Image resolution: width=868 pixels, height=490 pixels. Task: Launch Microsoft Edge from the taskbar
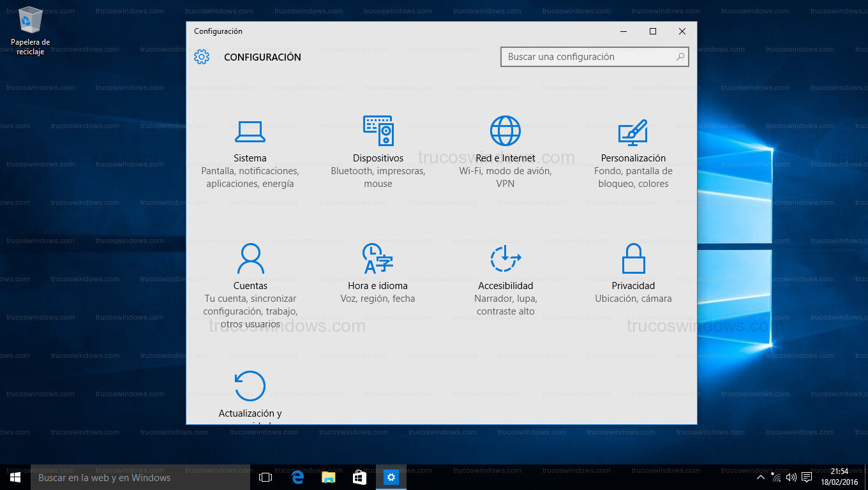coord(297,477)
